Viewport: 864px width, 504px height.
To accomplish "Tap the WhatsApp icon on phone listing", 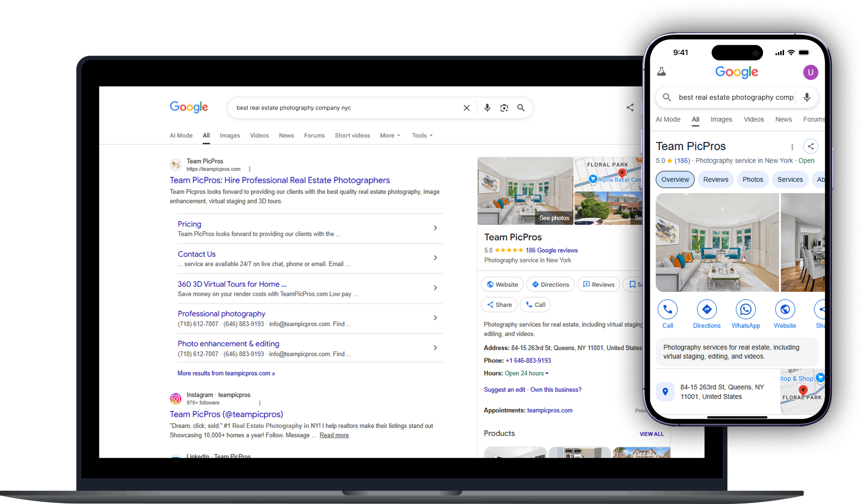I will click(x=746, y=310).
